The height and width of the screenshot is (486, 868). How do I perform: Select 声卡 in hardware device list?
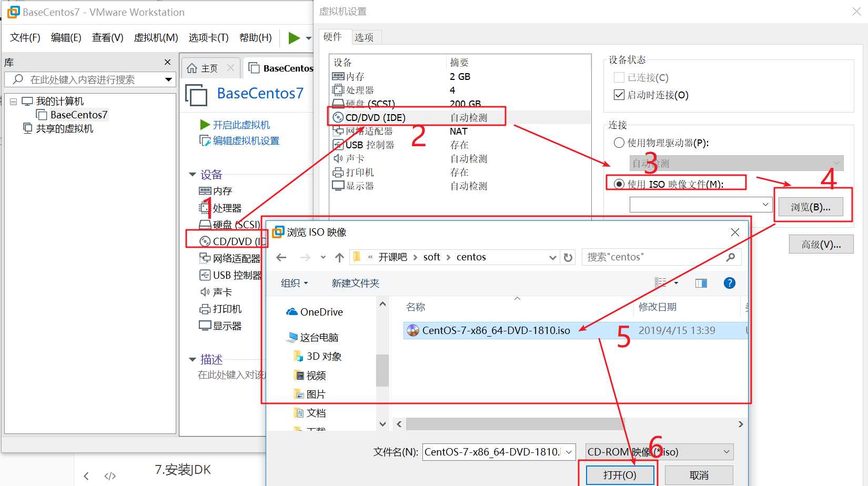pyautogui.click(x=460, y=158)
